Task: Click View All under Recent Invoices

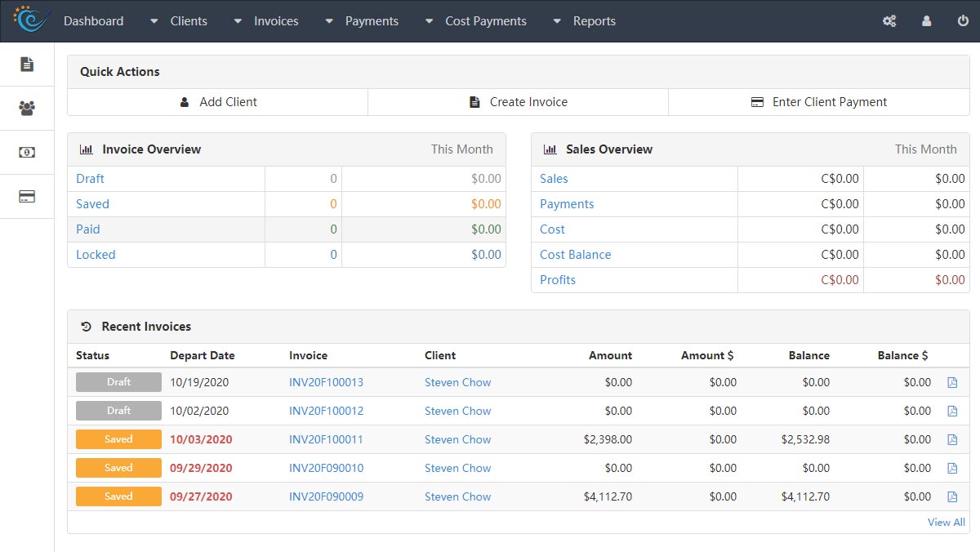Action: tap(946, 523)
